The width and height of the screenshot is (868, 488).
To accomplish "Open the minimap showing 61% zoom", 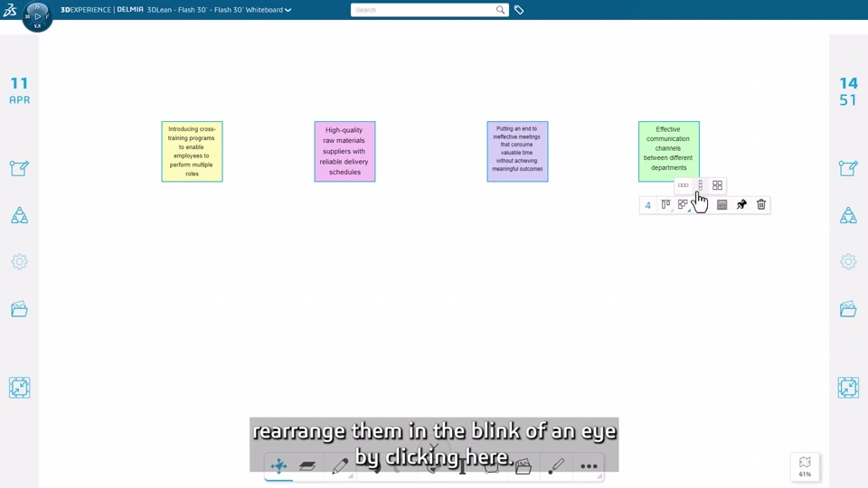I will tap(805, 466).
